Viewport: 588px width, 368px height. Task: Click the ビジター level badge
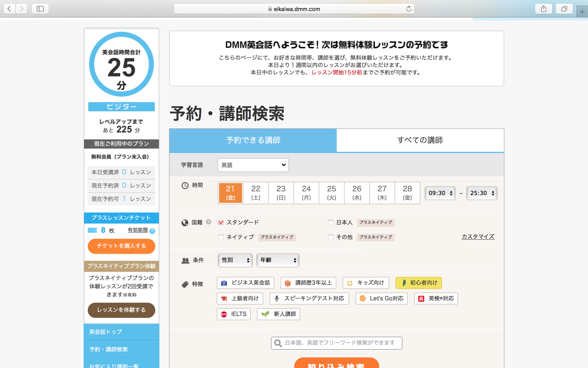pyautogui.click(x=122, y=106)
